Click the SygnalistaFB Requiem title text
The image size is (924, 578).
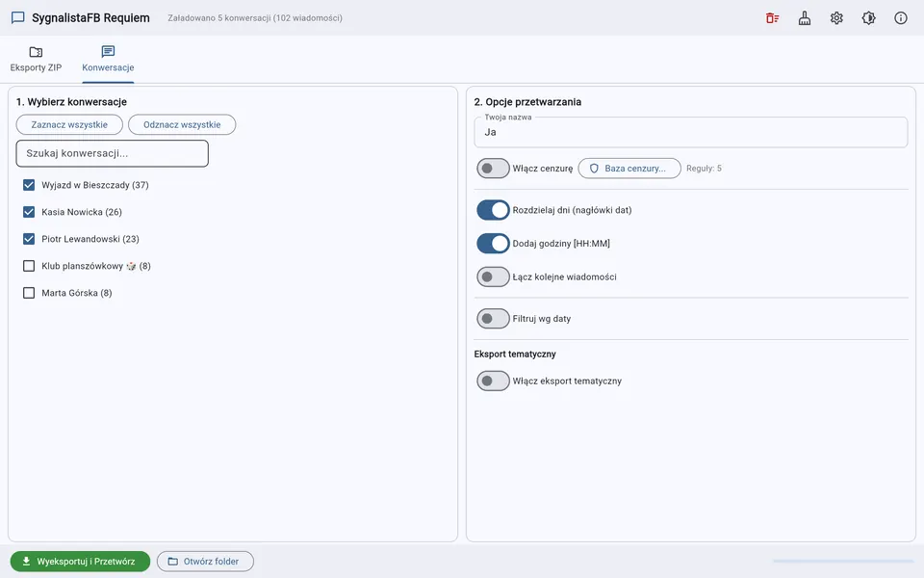pyautogui.click(x=90, y=18)
